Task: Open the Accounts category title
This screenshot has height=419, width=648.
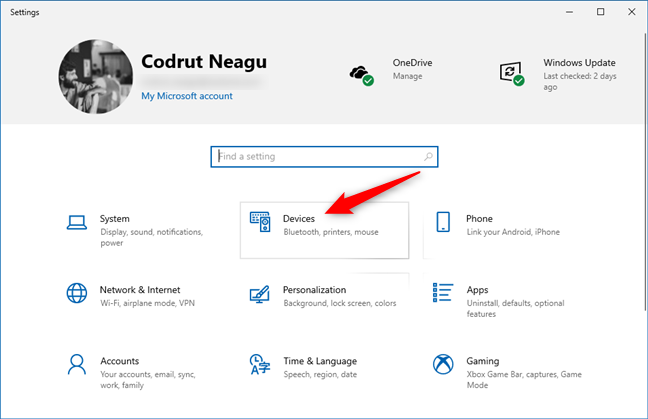Action: 119,361
